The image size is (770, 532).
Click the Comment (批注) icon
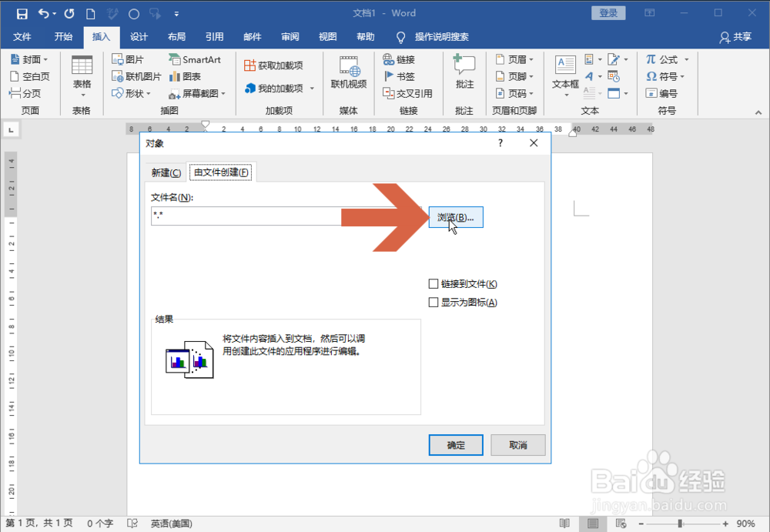464,72
